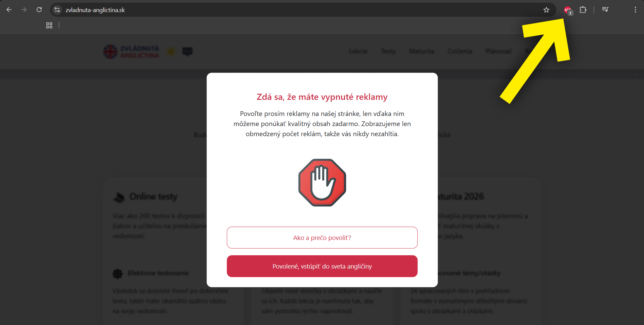Click the 'Ako a prečo povoliť?' button
This screenshot has width=644, height=325.
[322, 238]
